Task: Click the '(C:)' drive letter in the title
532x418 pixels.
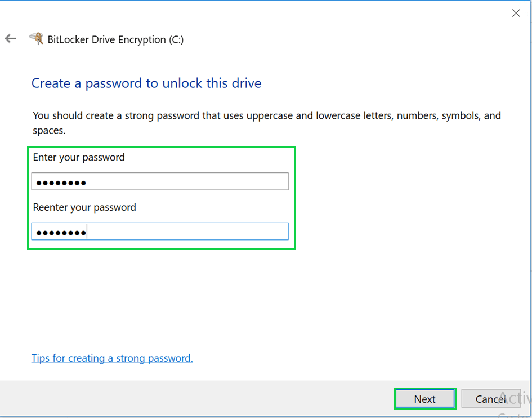Action: click(x=176, y=39)
